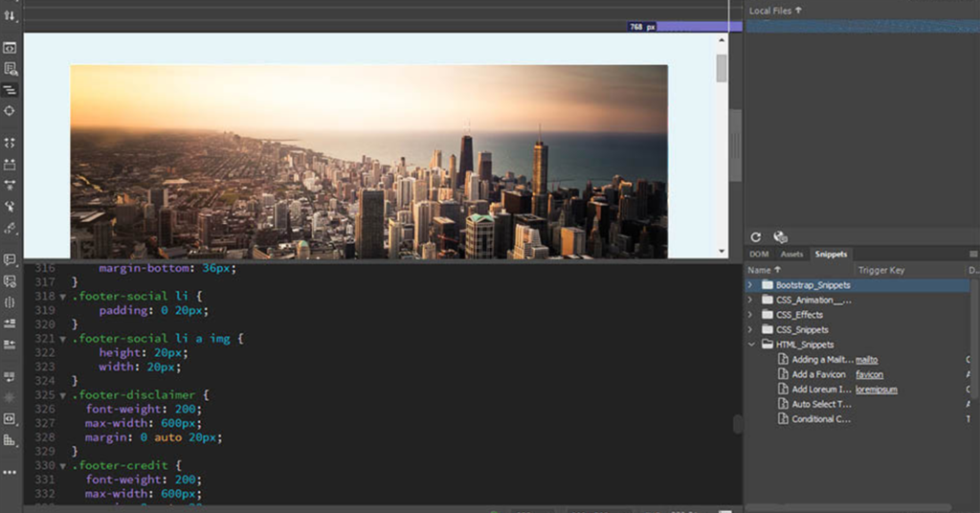The width and height of the screenshot is (980, 513).
Task: Click the loremipsum trigger key link
Action: (x=877, y=390)
